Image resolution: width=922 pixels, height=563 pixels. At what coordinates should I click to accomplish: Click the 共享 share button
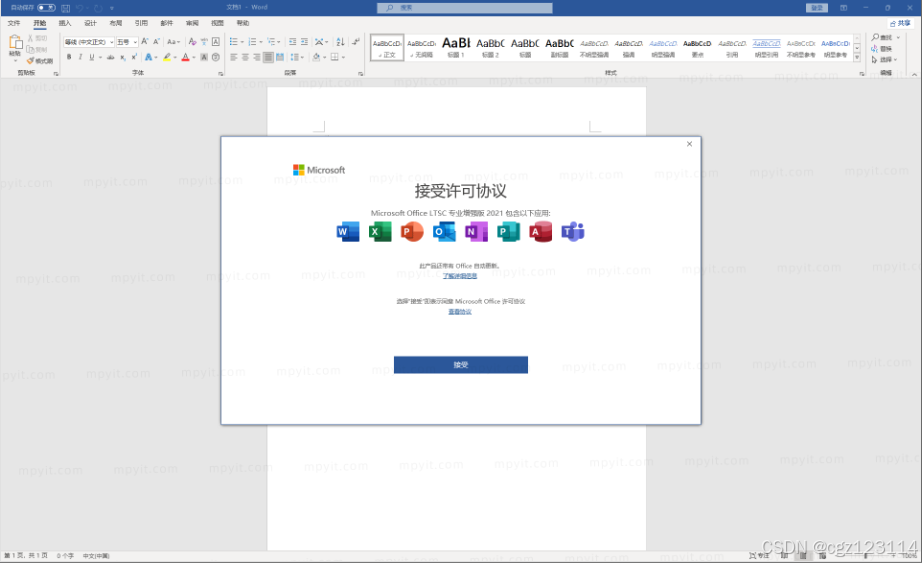900,23
